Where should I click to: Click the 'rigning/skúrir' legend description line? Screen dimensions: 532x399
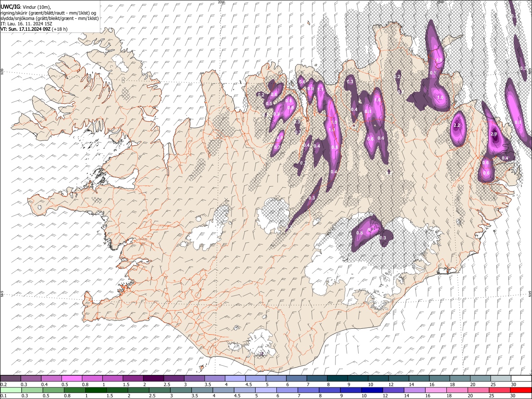click(x=48, y=13)
